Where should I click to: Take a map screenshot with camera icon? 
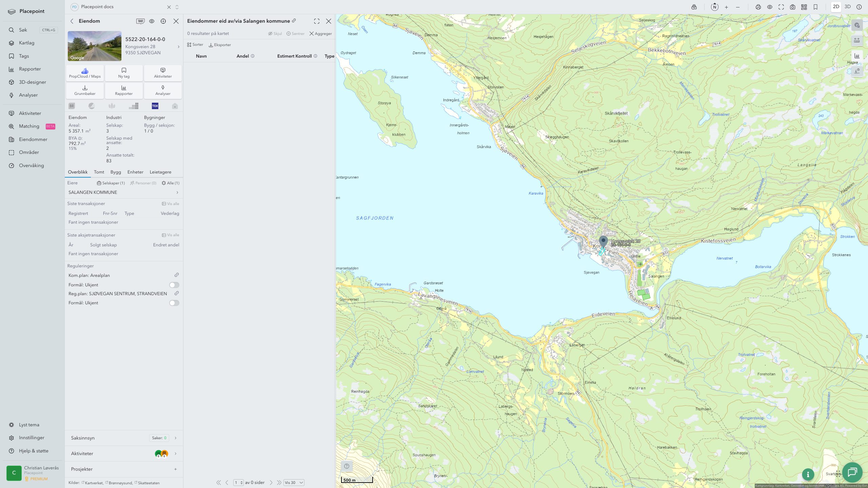click(x=793, y=7)
